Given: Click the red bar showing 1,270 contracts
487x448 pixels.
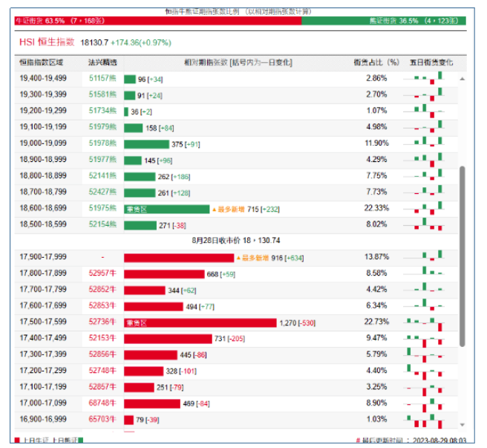Looking at the screenshot, I should [x=200, y=322].
